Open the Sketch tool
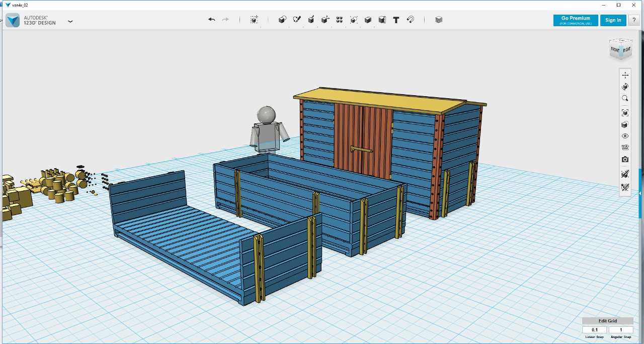This screenshot has width=644, height=344. (297, 20)
